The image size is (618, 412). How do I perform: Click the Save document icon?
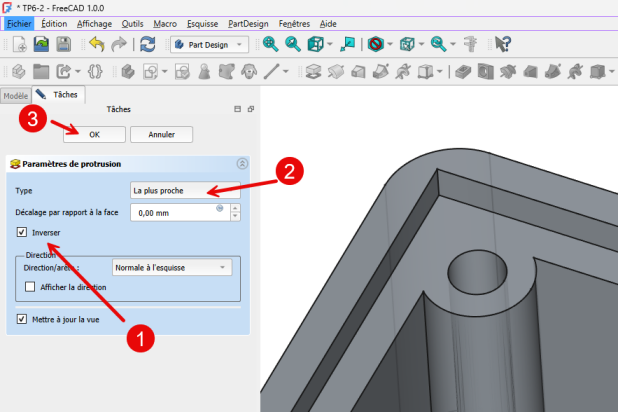pos(63,44)
